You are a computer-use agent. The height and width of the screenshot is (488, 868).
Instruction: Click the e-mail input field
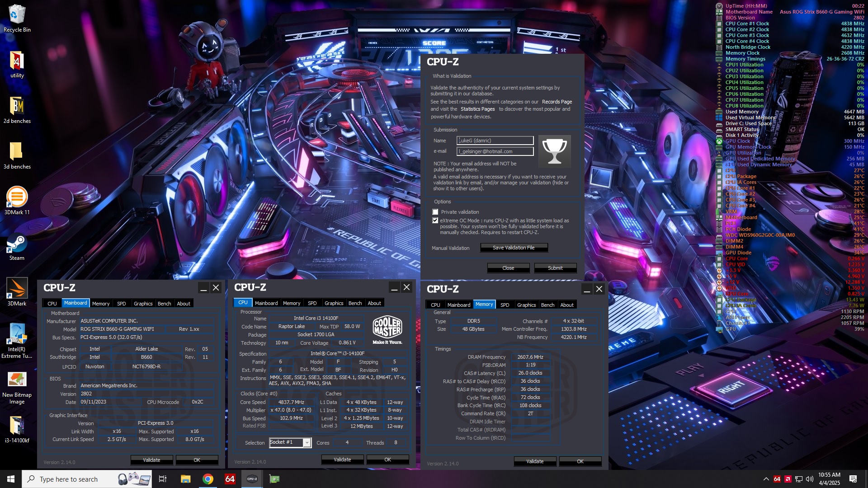point(495,151)
